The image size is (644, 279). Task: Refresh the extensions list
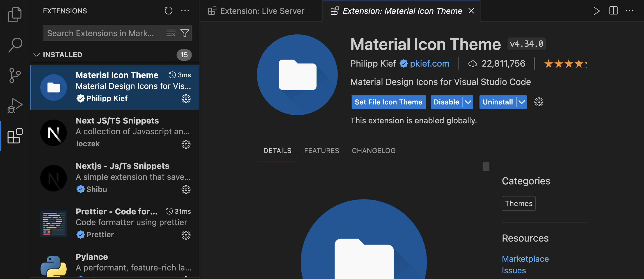coord(168,11)
